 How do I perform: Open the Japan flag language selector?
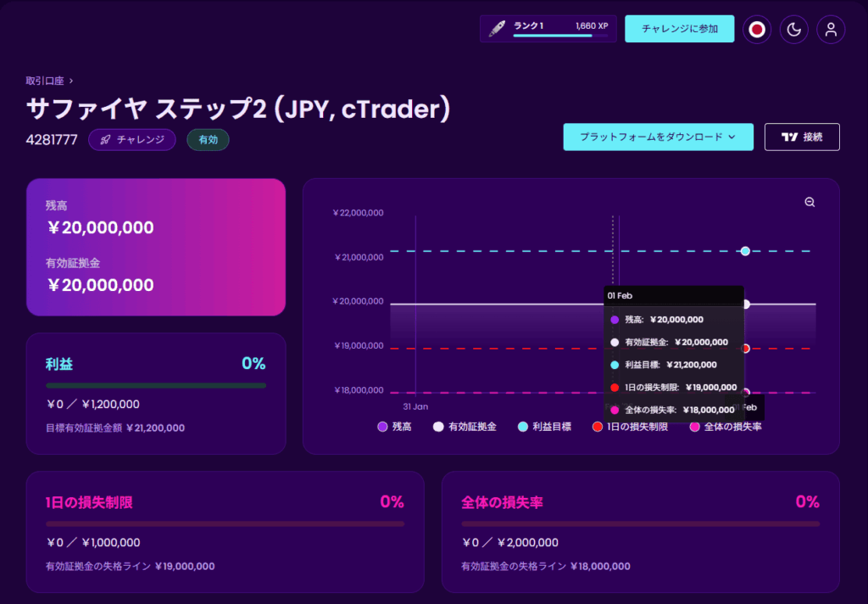click(x=756, y=29)
